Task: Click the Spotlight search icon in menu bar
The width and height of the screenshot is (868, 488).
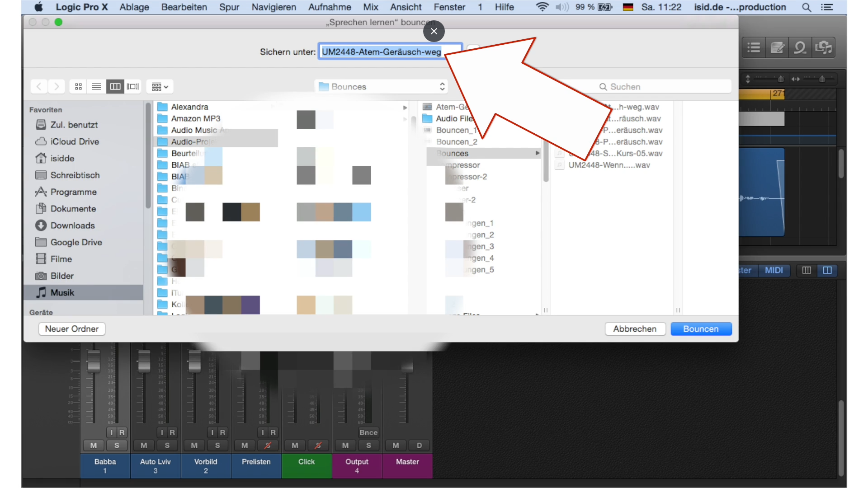Action: [807, 7]
